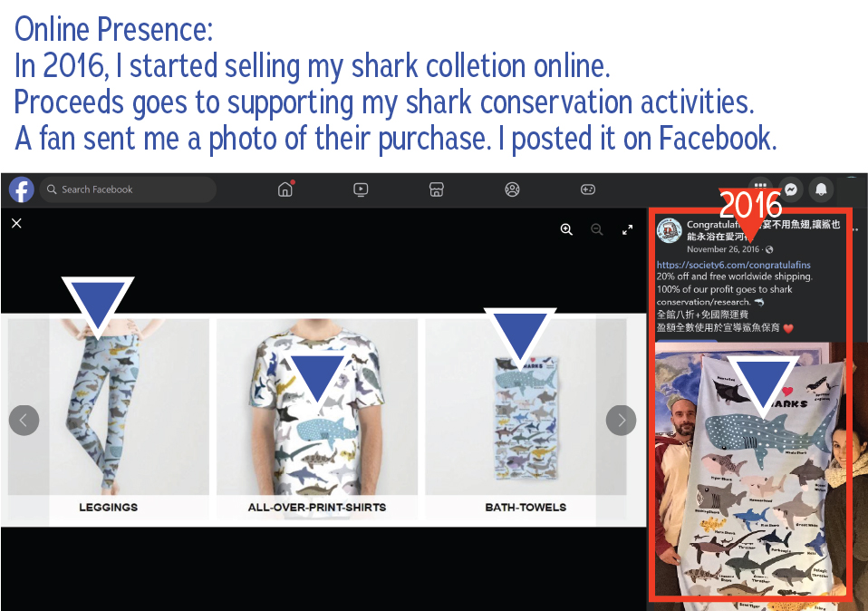
Task: Close the photo viewer
Action: click(16, 223)
